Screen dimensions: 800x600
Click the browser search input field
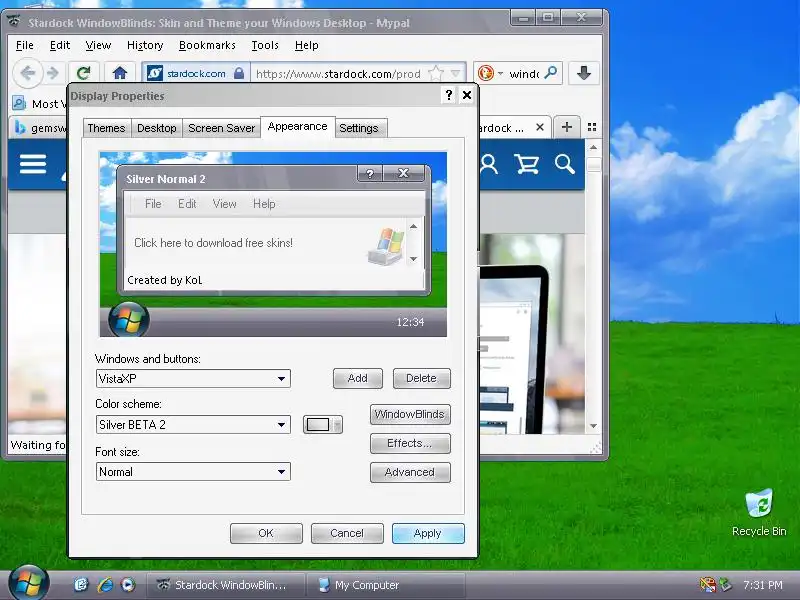point(524,74)
